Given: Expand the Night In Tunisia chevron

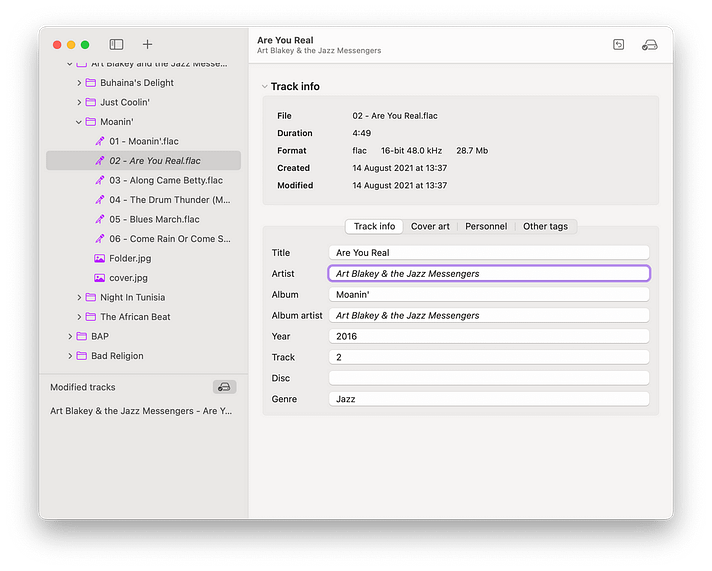Looking at the screenshot, I should (79, 297).
